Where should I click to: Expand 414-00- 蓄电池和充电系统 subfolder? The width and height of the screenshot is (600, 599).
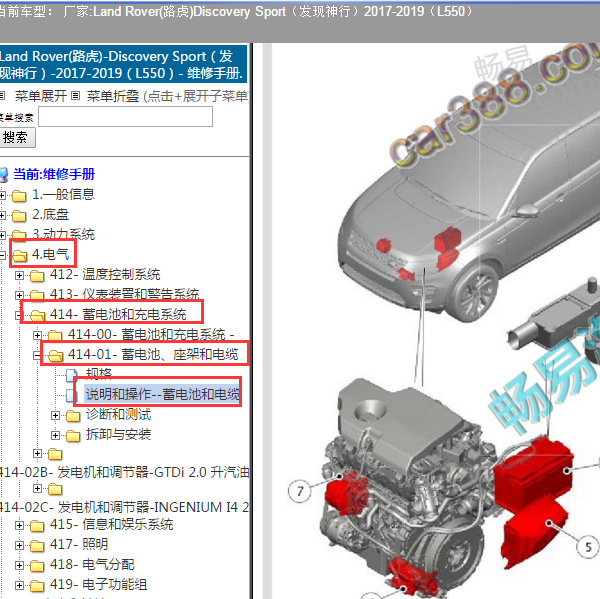point(37,335)
